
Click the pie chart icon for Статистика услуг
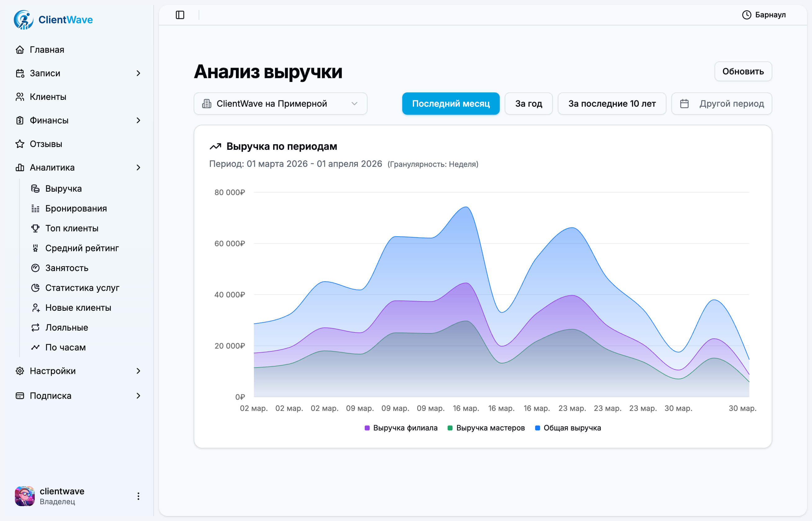pyautogui.click(x=36, y=288)
